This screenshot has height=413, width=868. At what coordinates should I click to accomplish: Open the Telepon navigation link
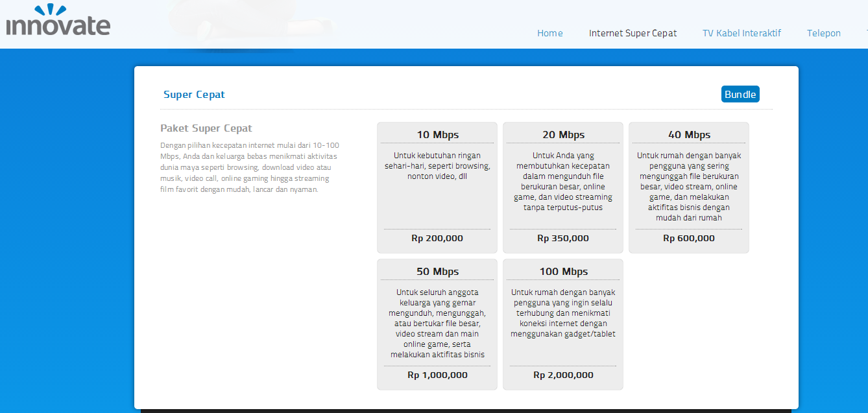[x=824, y=33]
